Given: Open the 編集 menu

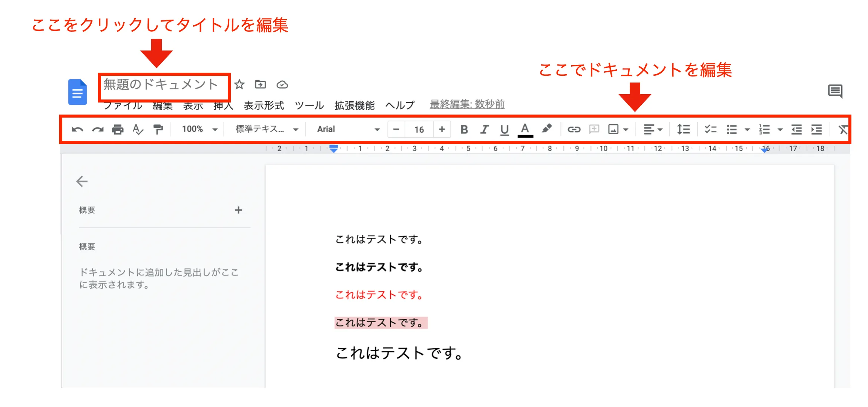Looking at the screenshot, I should tap(163, 106).
